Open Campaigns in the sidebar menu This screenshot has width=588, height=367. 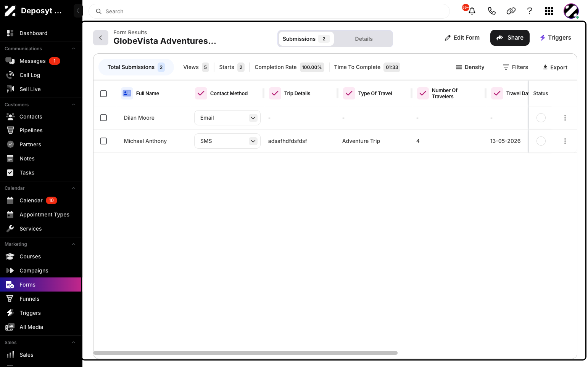[40, 271]
